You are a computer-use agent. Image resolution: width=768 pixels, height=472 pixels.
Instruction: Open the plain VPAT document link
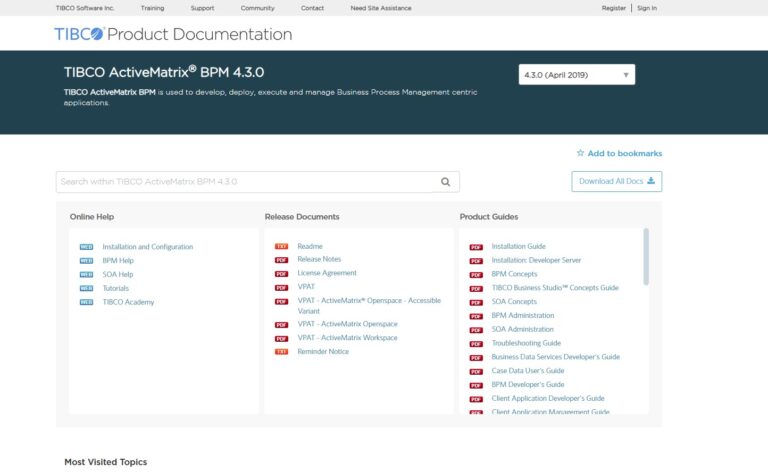tap(306, 286)
